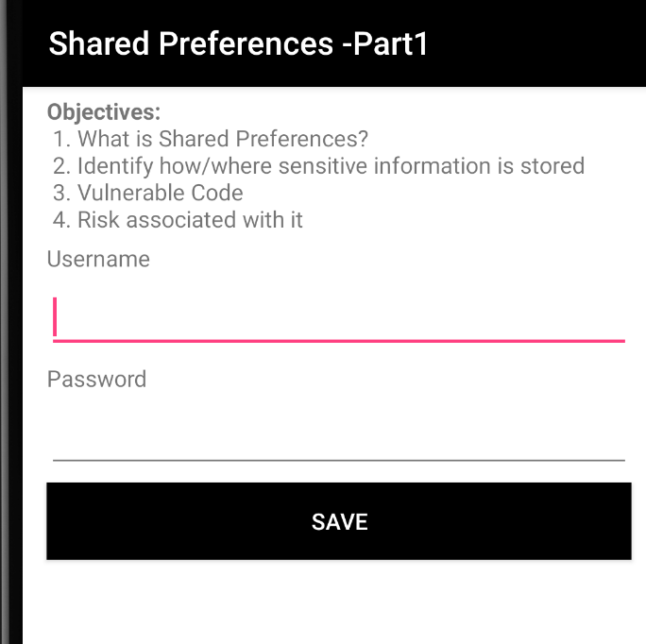This screenshot has height=644, width=646.
Task: Focus the Username input field
Action: click(x=339, y=316)
